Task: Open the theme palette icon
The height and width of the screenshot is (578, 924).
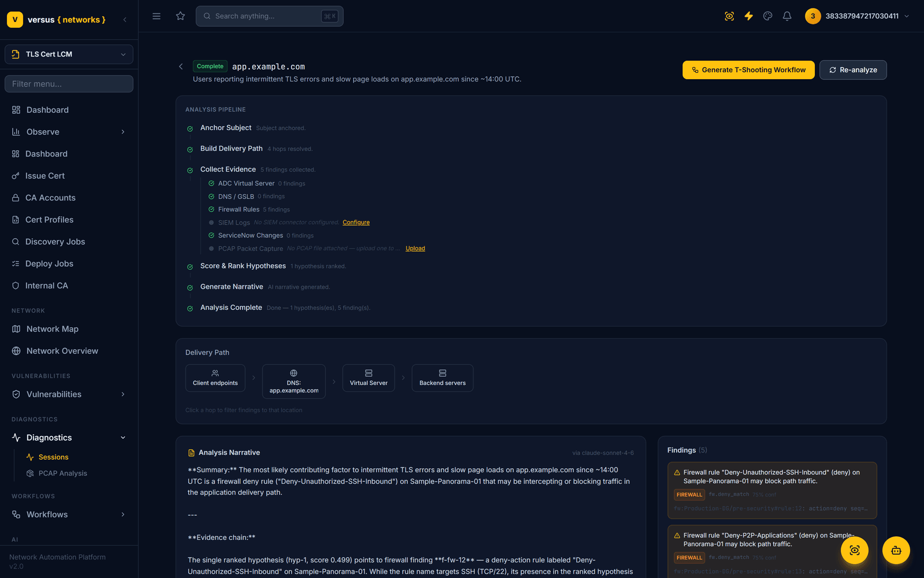Action: point(767,16)
